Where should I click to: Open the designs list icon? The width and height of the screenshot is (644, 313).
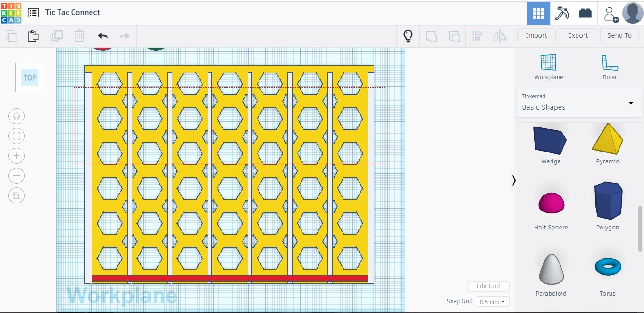(x=33, y=13)
